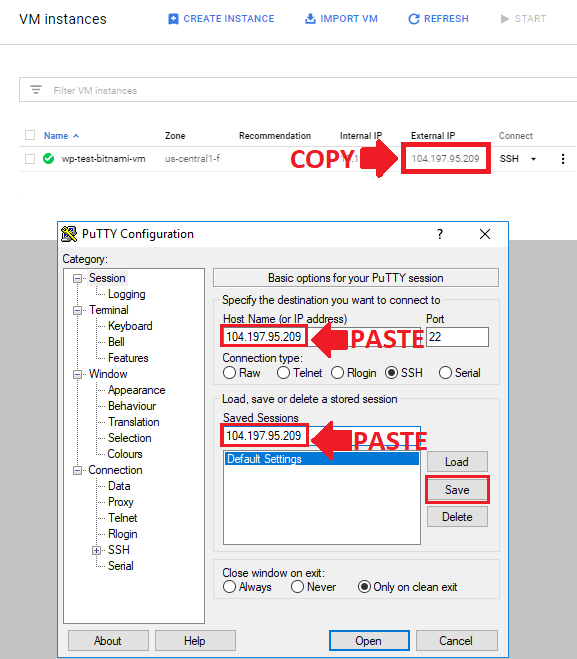The image size is (577, 659).
Task: Expand the SSH tree node
Action: pyautogui.click(x=97, y=550)
